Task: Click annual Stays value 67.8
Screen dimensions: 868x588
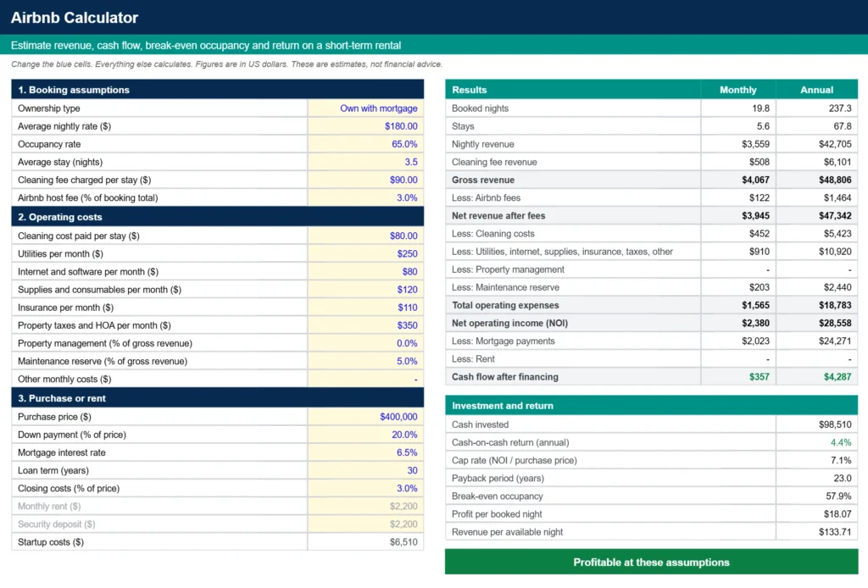Action: click(x=816, y=126)
